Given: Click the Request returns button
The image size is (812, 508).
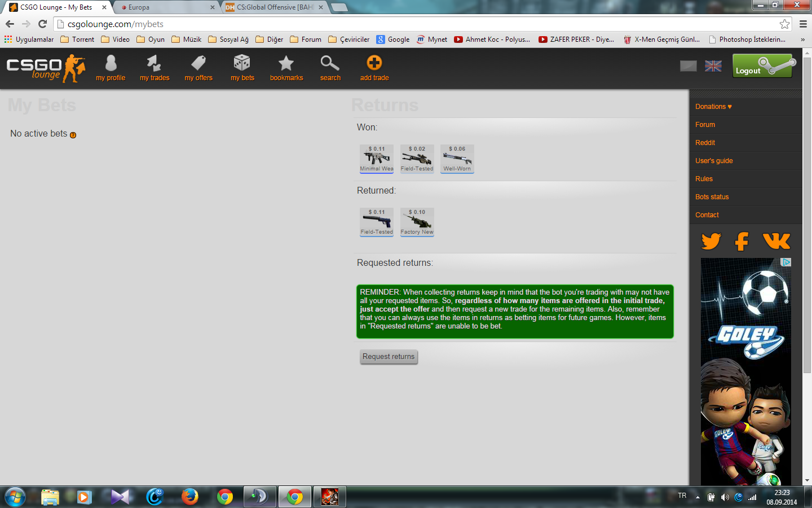Looking at the screenshot, I should coord(389,357).
